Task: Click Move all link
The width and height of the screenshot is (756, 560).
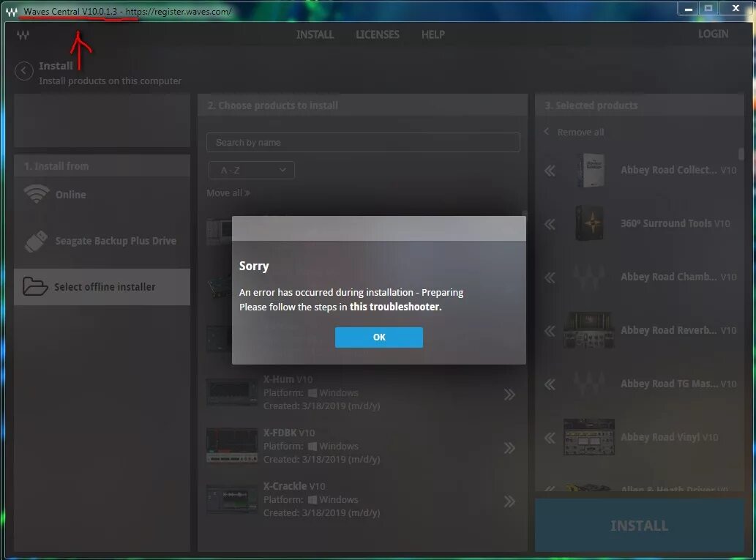Action: pyautogui.click(x=228, y=193)
